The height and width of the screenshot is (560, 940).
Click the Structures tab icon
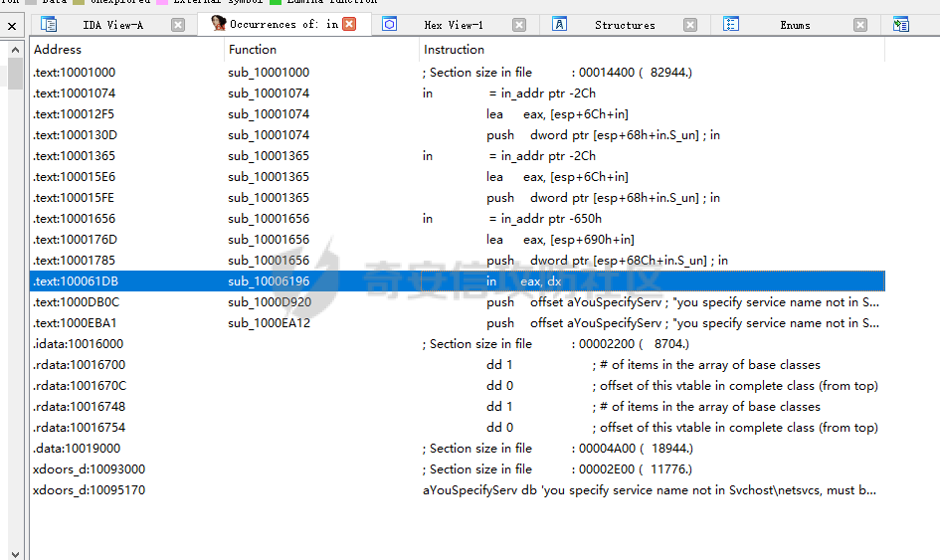coord(560,25)
